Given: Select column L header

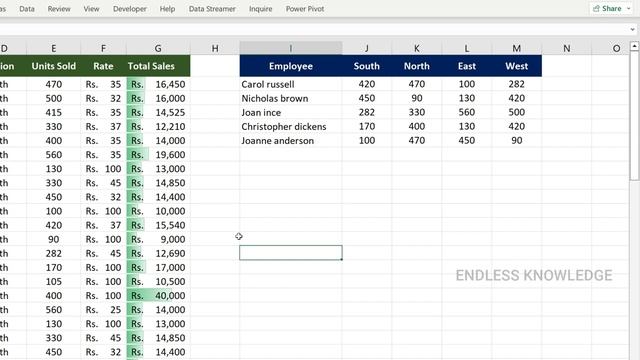Looking at the screenshot, I should [x=467, y=49].
